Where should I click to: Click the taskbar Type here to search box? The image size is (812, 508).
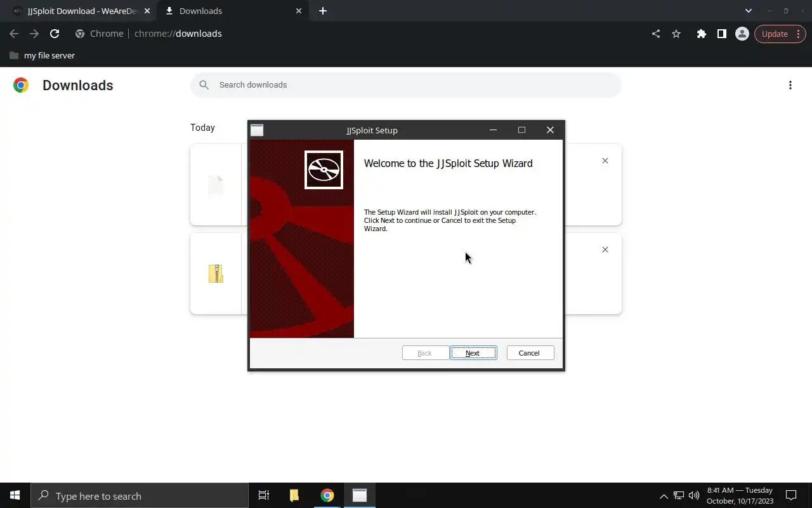point(140,496)
